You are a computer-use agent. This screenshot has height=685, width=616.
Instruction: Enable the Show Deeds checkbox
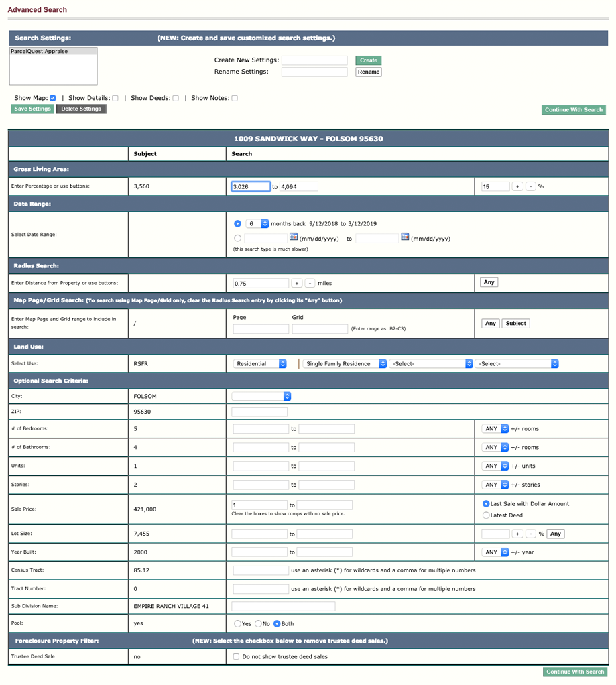176,98
